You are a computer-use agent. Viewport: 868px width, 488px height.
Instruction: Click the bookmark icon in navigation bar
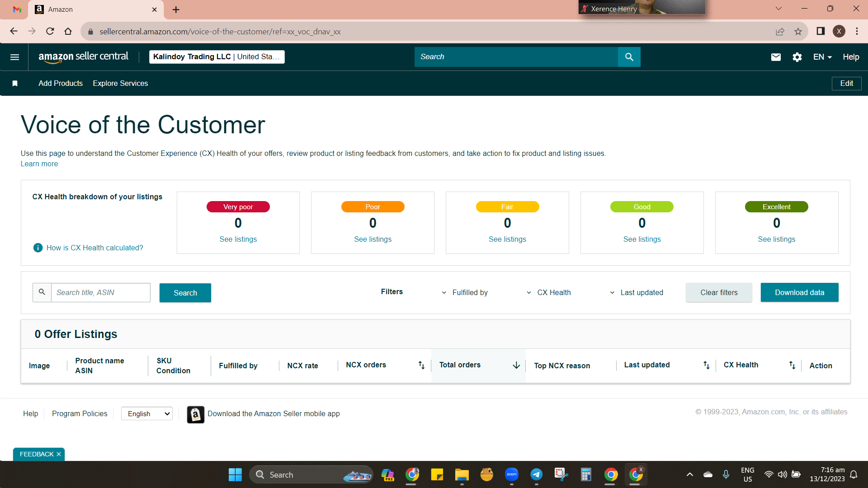tap(15, 83)
